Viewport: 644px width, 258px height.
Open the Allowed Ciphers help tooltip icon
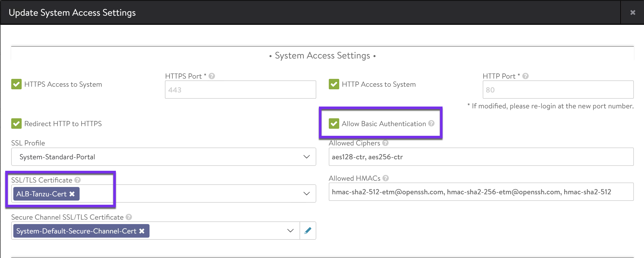[x=385, y=143]
